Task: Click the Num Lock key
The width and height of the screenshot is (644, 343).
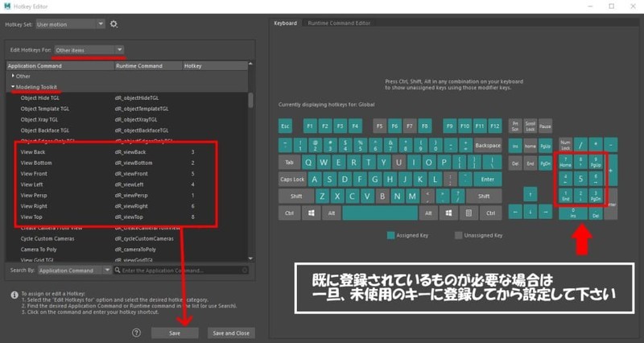Action: (566, 145)
